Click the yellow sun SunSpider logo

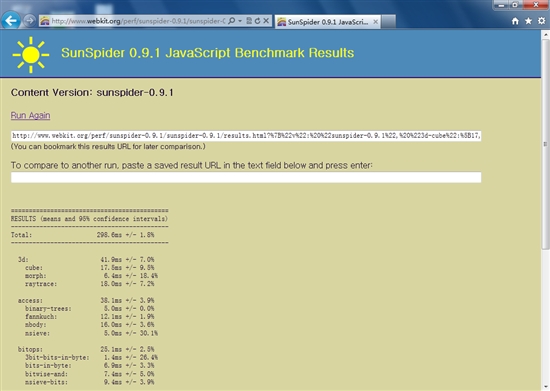pyautogui.click(x=31, y=55)
